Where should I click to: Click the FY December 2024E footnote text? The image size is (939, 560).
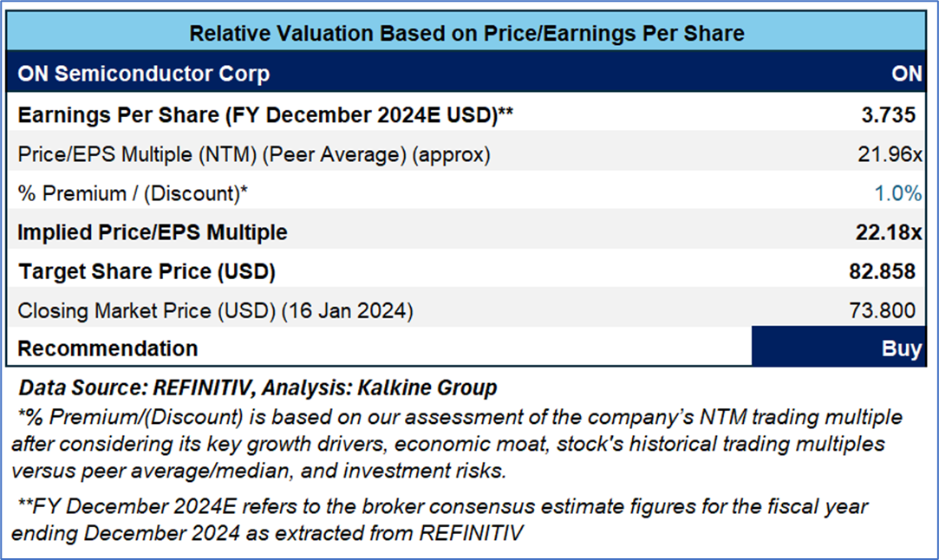tap(442, 518)
